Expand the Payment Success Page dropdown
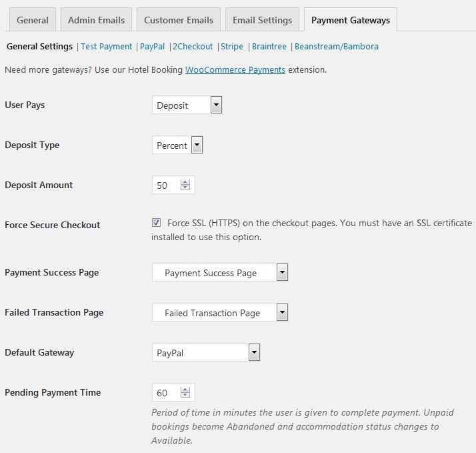Viewport: 476px width, 453px height. pyautogui.click(x=220, y=273)
